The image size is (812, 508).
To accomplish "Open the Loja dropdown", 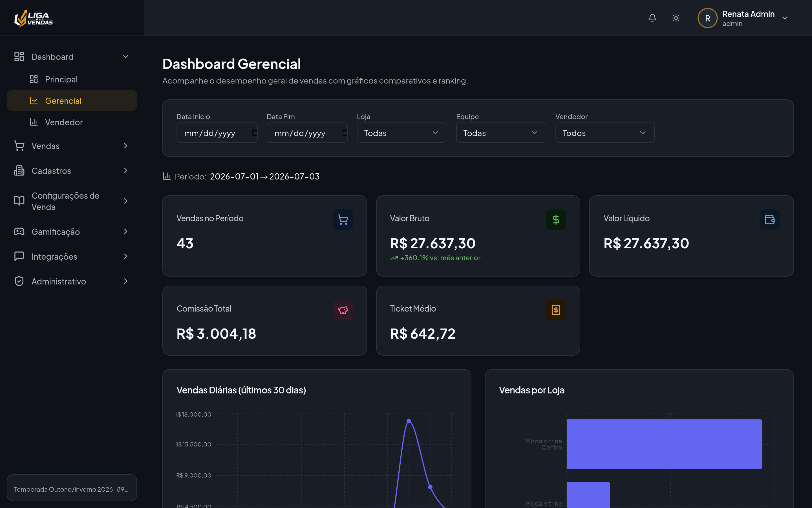I will 402,133.
